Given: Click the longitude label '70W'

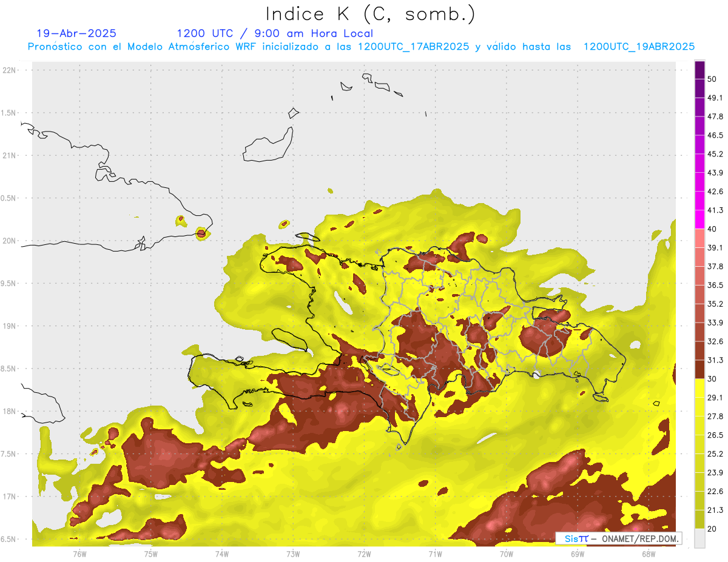Looking at the screenshot, I should tap(507, 553).
